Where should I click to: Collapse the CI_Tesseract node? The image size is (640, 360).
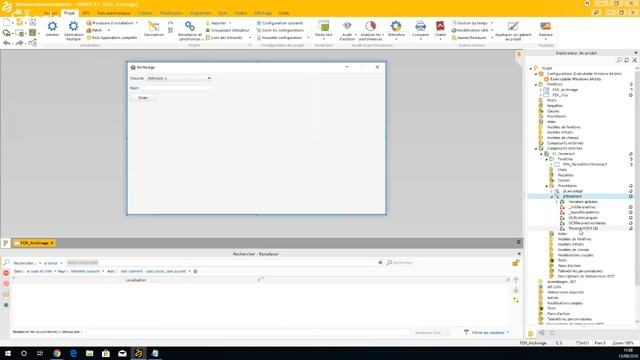click(541, 153)
